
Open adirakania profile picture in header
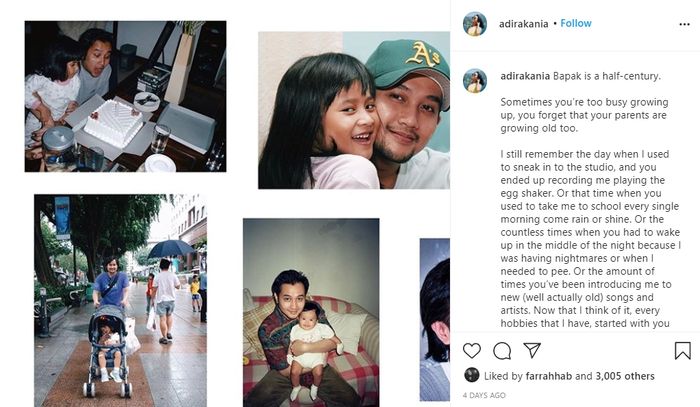475,24
